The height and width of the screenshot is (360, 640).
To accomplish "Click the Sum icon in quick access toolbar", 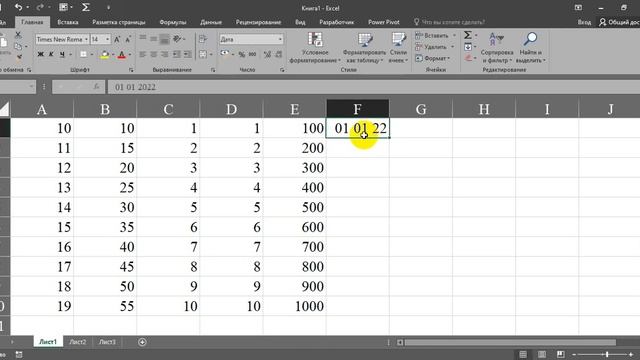I will [x=86, y=7].
